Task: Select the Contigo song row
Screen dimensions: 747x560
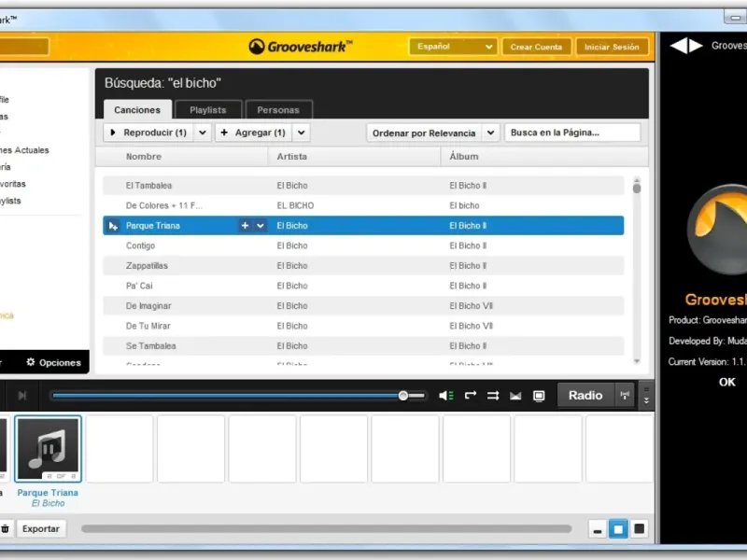Action: 363,245
